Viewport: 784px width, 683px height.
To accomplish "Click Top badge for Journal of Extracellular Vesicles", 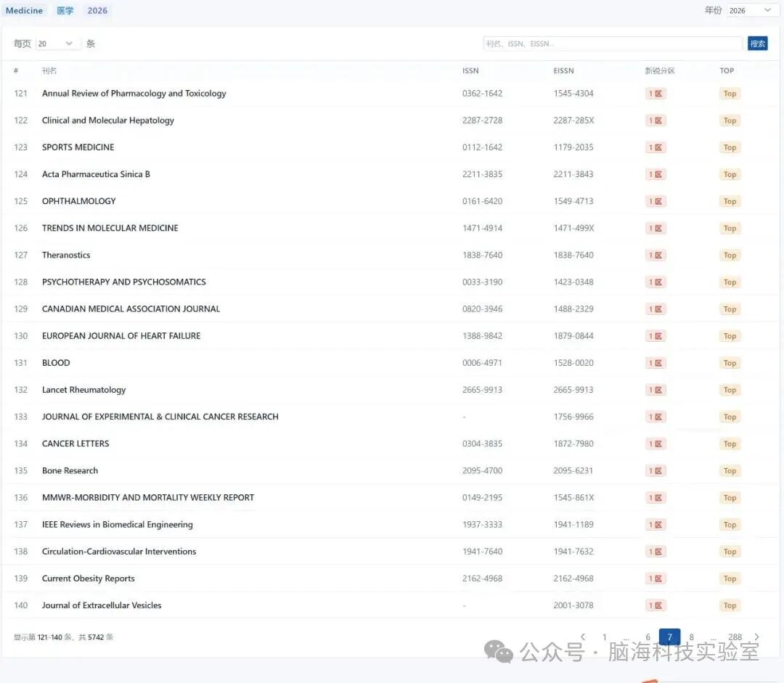I will click(730, 605).
